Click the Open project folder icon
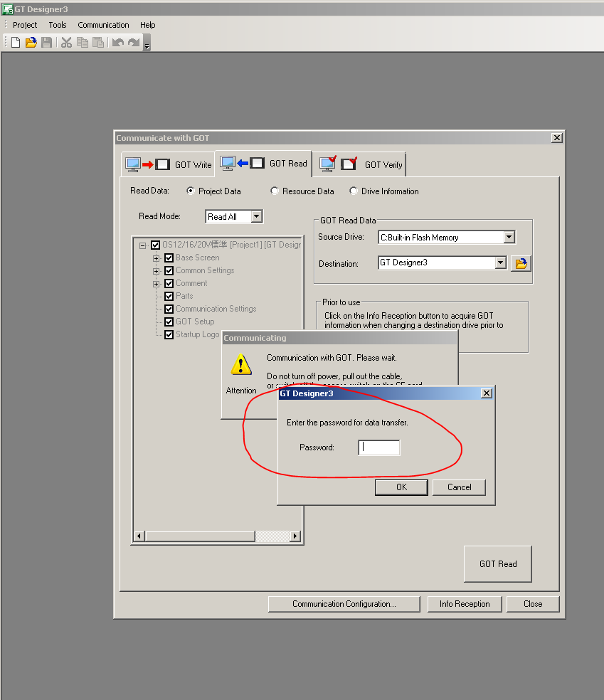This screenshot has width=604, height=700. [x=31, y=43]
